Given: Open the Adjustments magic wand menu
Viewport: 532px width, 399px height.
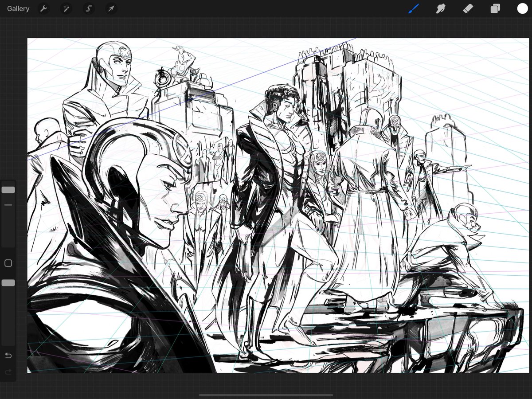Looking at the screenshot, I should [x=66, y=8].
